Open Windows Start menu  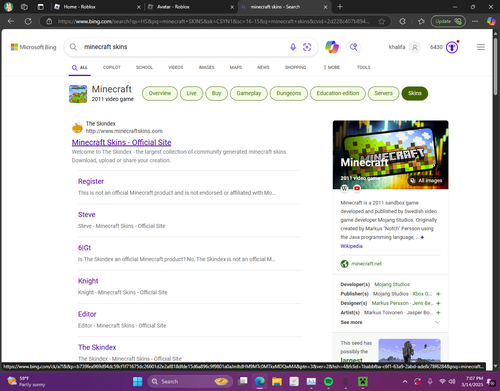137,381
